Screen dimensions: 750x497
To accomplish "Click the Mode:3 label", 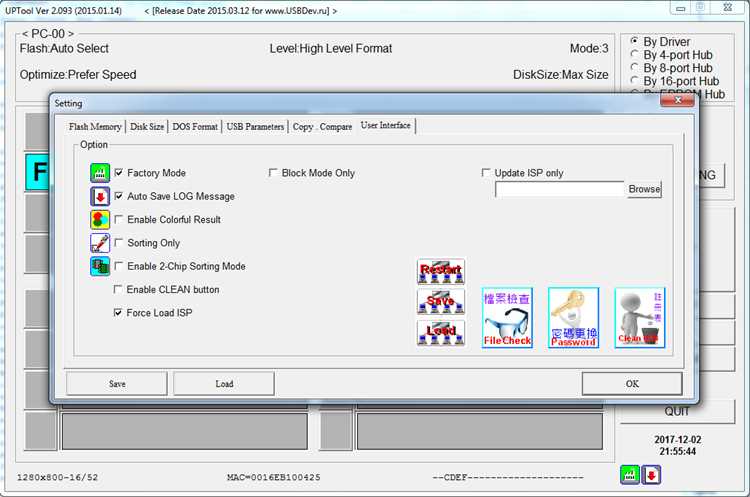I will pos(589,48).
